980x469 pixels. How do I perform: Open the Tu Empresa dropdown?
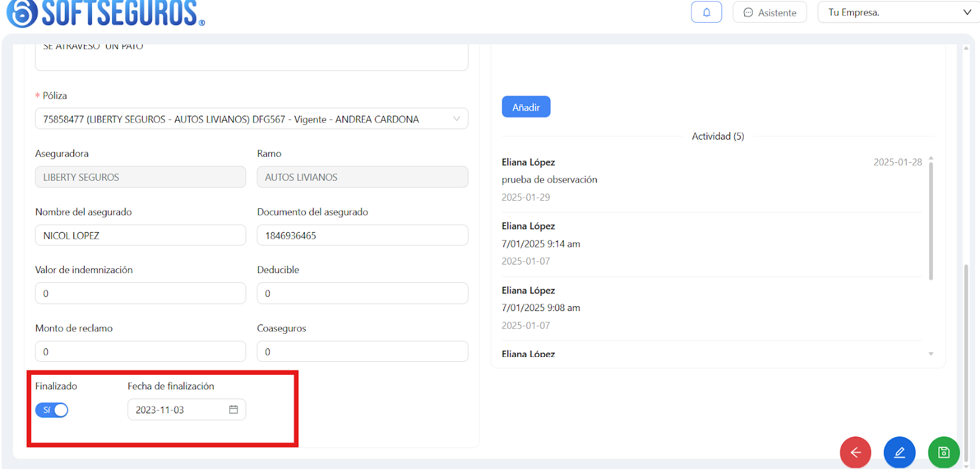[899, 12]
